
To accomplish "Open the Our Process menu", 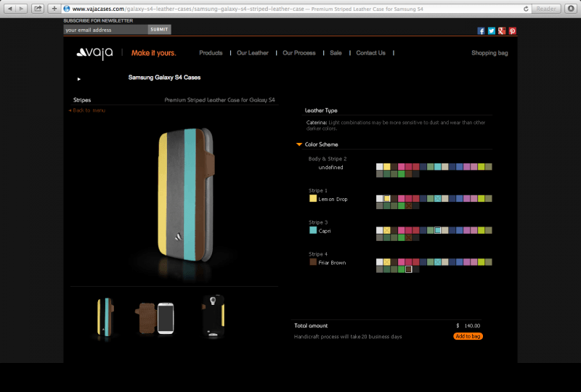I will (299, 53).
